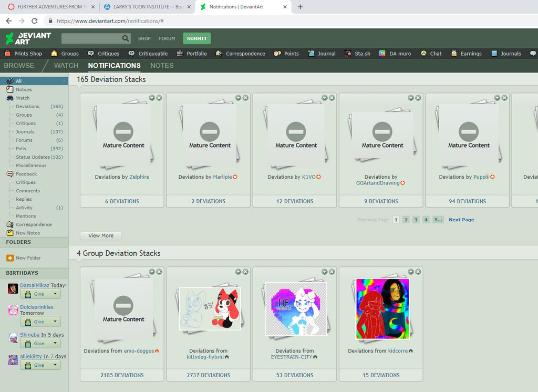538x392 pixels.
Task: Go to Next Page of stacks
Action: 461,220
